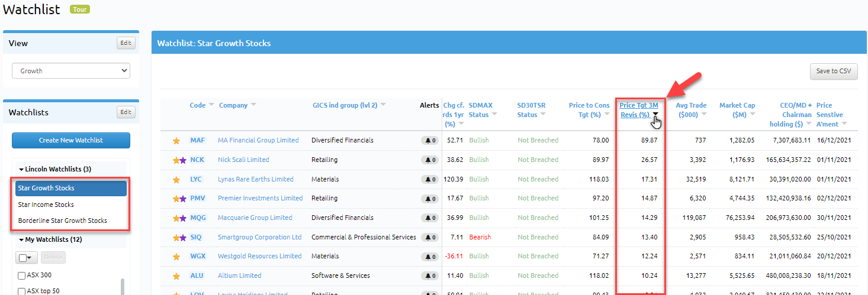Screen dimensions: 868x295
Task: Sort by SD30TSR Status column
Action: 532,110
